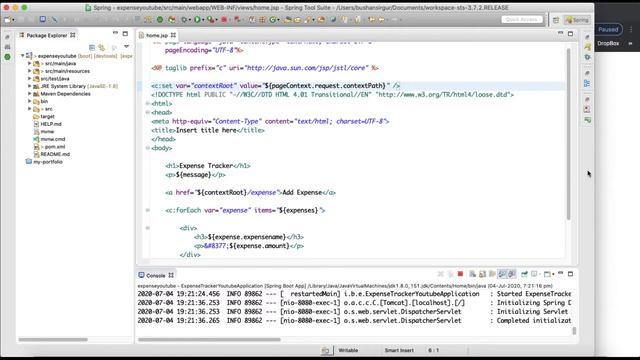Select mvnw.cmd file in tree
This screenshot has width=640, height=360.
(52, 139)
